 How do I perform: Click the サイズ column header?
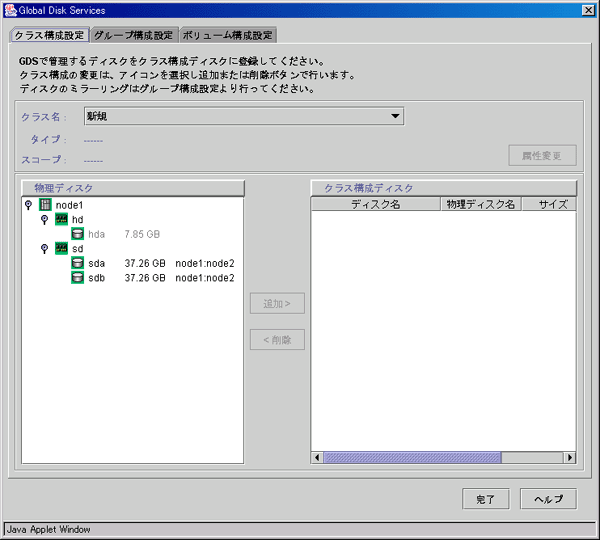(549, 204)
